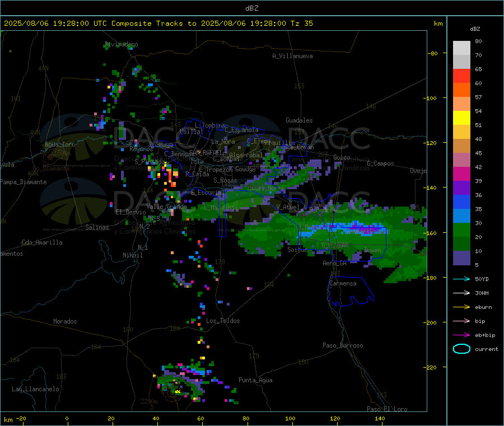This screenshot has height=426, width=504.
Task: Click the '50YD' legend label
Action: pyautogui.click(x=482, y=279)
